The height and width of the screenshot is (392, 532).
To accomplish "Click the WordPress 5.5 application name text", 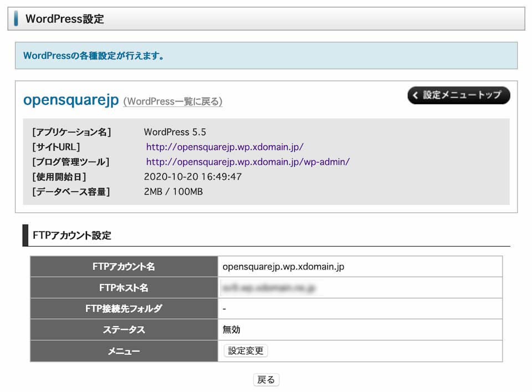I will pos(175,132).
